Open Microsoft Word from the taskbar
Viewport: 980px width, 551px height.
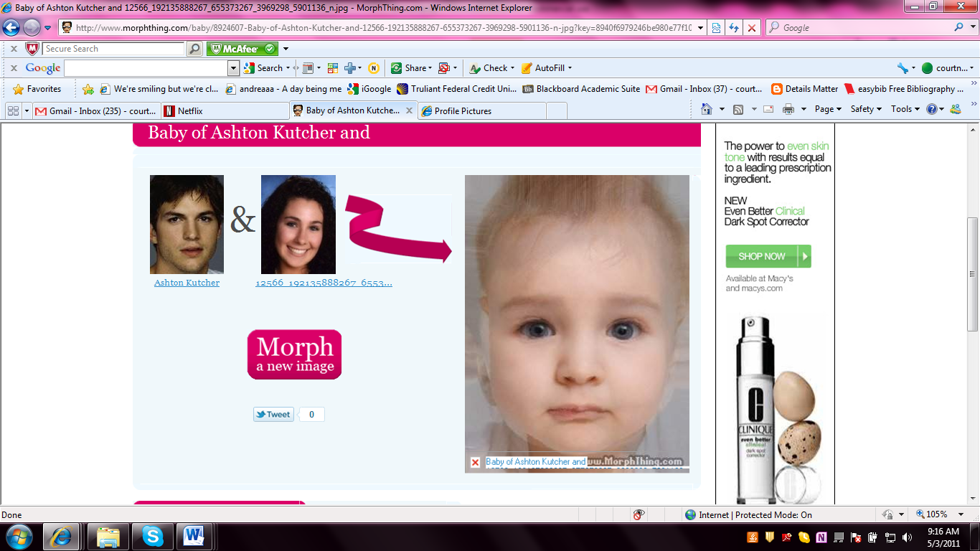coord(194,537)
